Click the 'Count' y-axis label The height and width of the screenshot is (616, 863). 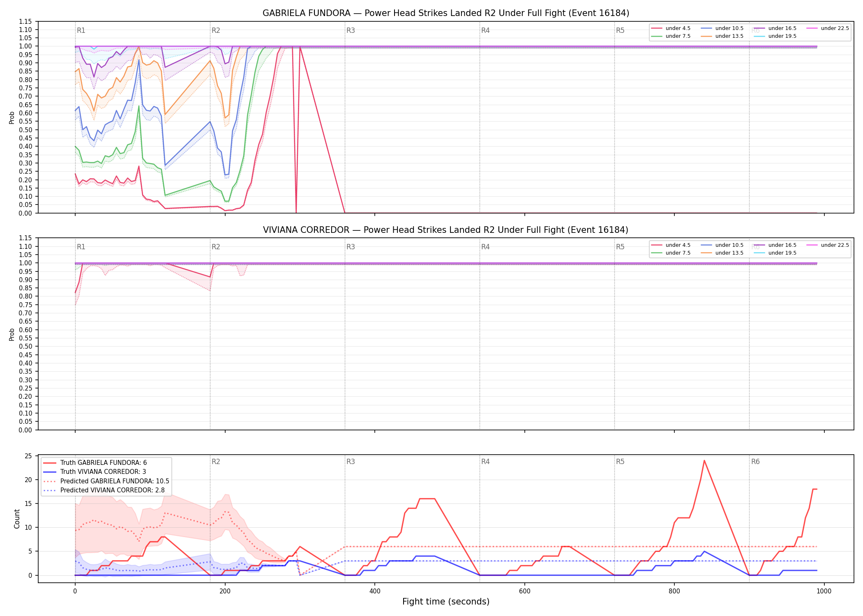[x=17, y=519]
